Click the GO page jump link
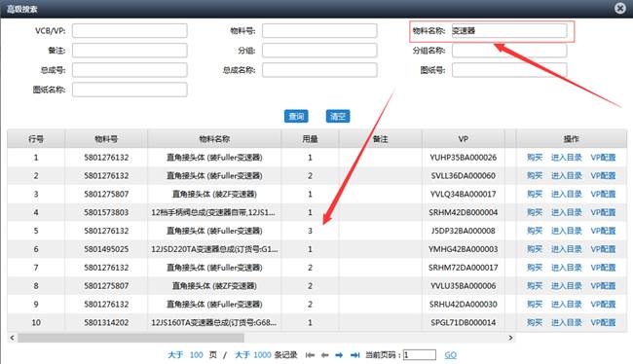The image size is (633, 364). 451,355
